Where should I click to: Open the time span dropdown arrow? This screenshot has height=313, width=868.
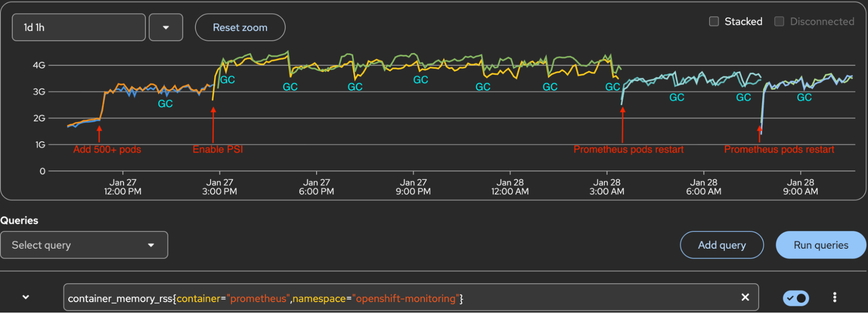[166, 27]
